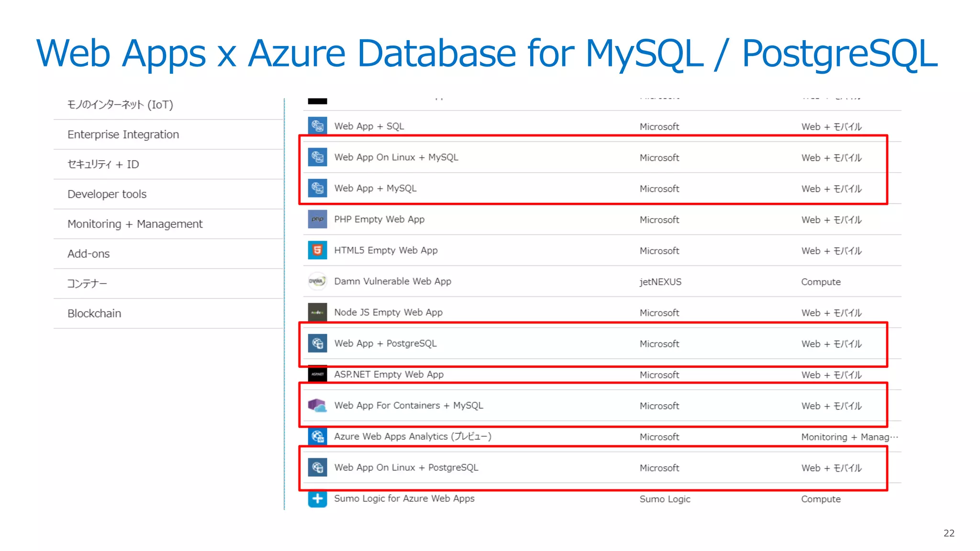This screenshot has width=980, height=551.
Task: Click the Web App On Linux + MySQL icon
Action: click(x=317, y=157)
